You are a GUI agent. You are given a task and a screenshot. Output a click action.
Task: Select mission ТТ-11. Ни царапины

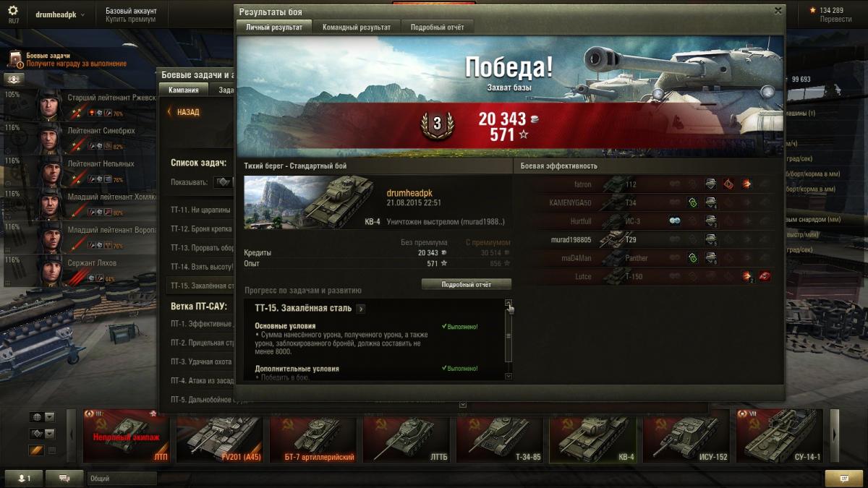click(x=201, y=210)
